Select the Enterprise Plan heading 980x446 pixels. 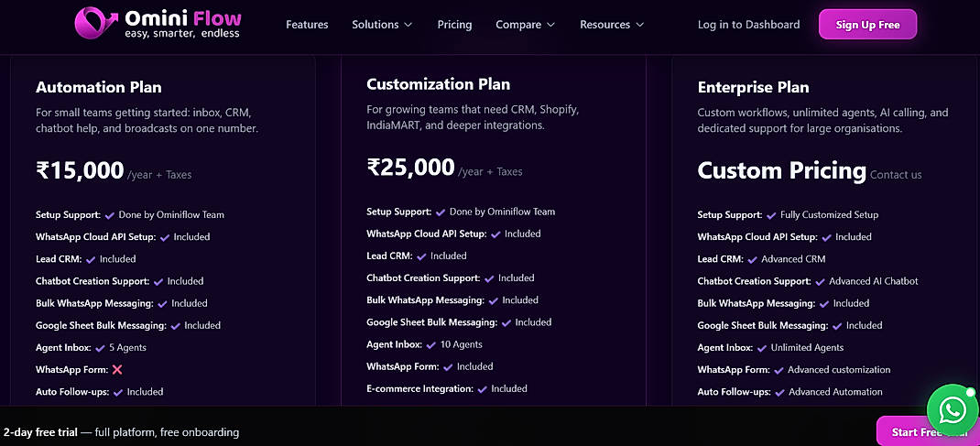753,87
